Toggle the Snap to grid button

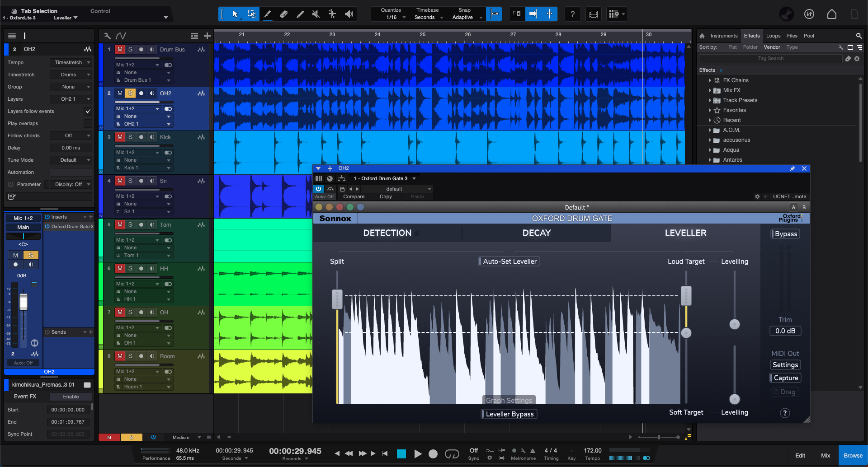[x=495, y=14]
